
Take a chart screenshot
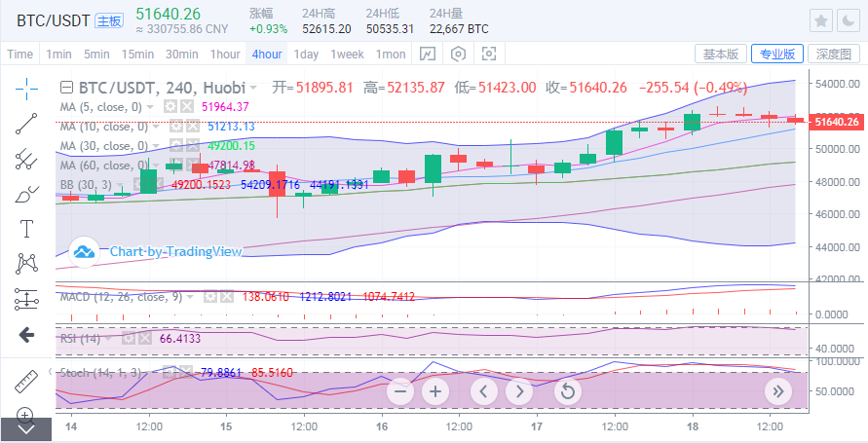pos(489,54)
